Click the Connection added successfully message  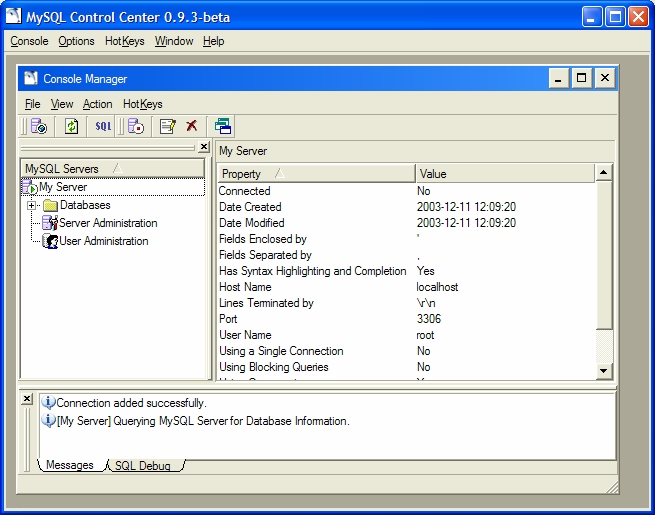[131, 403]
